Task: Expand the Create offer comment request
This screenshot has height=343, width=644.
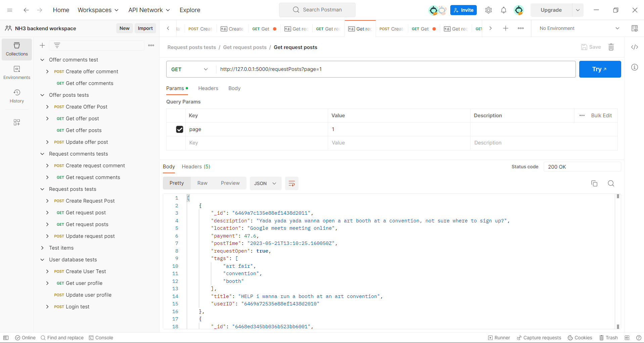Action: 47,72
